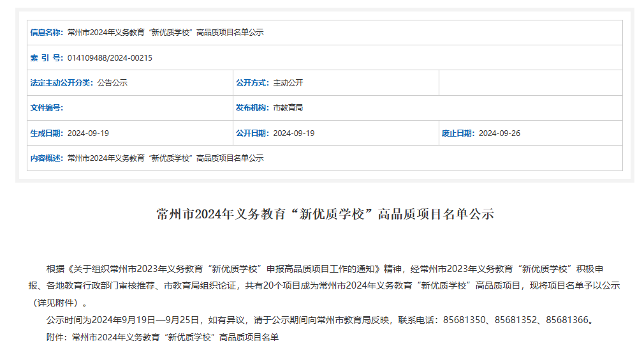Select index number 014109488/2024-00215
644x348 pixels.
110,58
